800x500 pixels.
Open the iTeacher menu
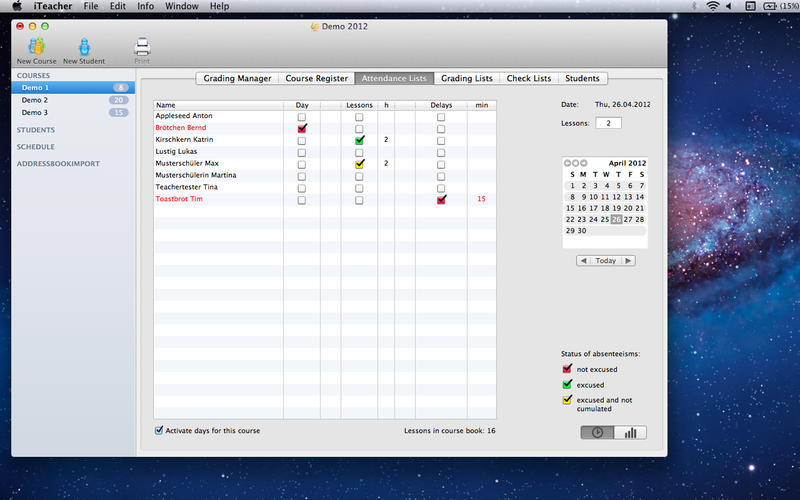coord(53,6)
